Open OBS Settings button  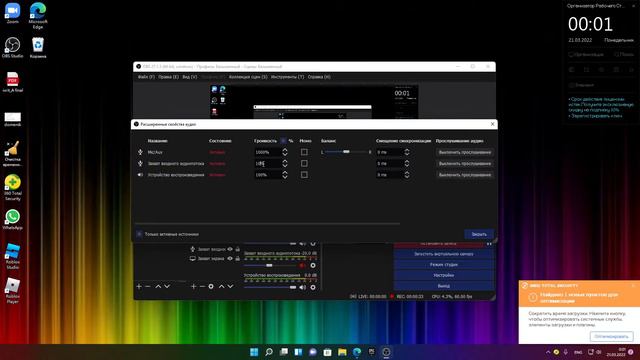point(444,275)
